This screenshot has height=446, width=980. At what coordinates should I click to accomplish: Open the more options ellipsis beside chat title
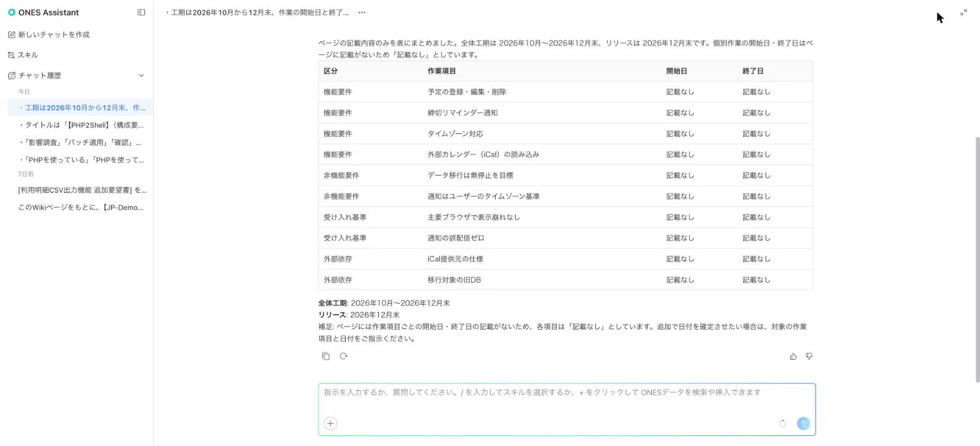362,13
